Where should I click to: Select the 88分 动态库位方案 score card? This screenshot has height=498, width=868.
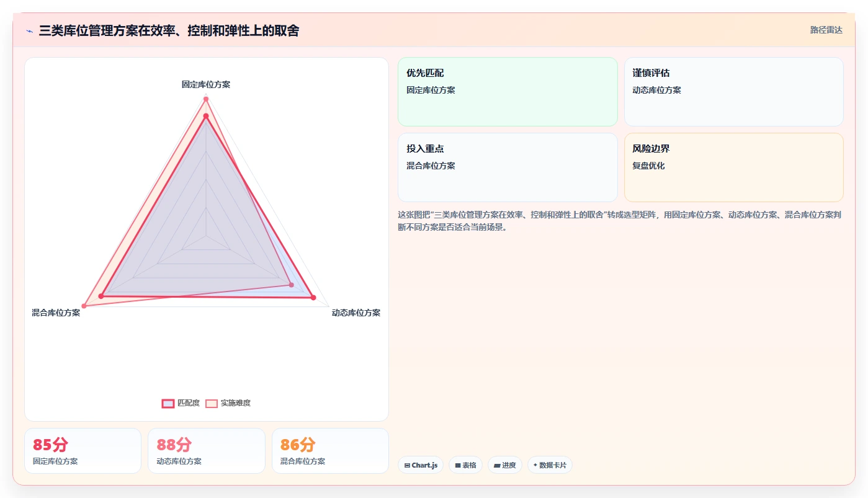pos(207,451)
